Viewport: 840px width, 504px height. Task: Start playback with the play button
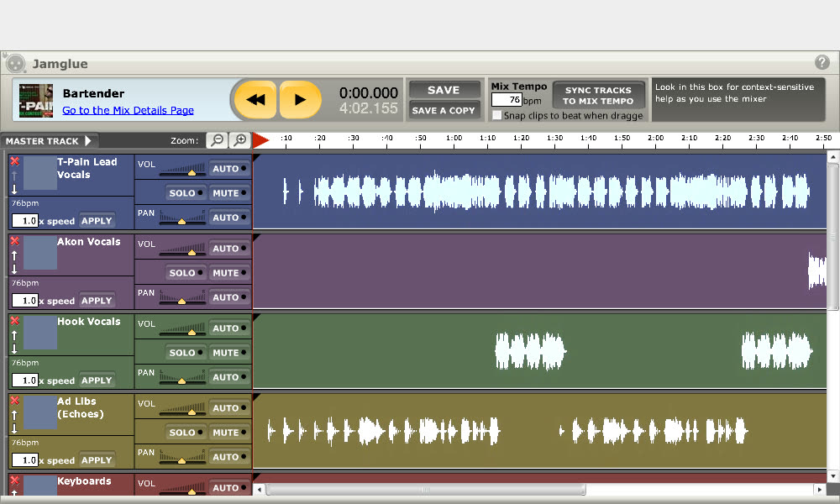coord(300,100)
